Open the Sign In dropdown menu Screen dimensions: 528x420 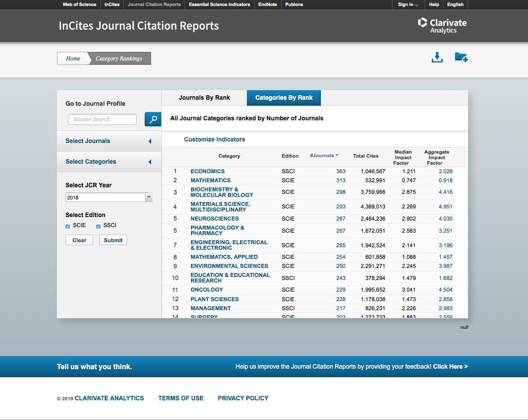(x=408, y=5)
